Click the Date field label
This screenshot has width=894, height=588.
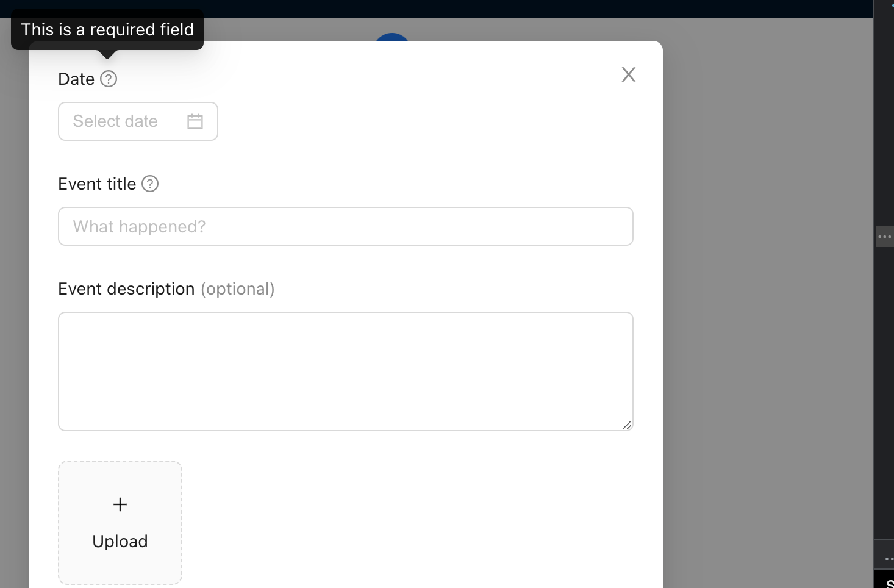(76, 79)
